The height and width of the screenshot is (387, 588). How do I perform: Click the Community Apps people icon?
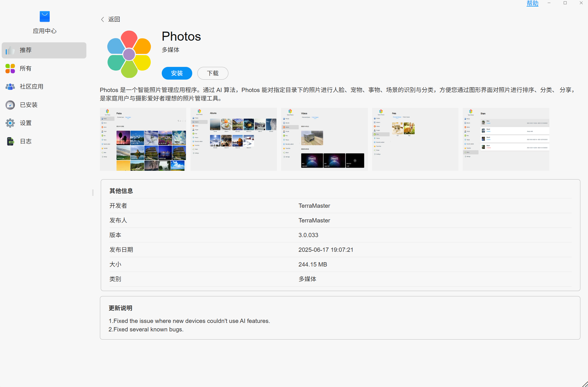point(10,87)
